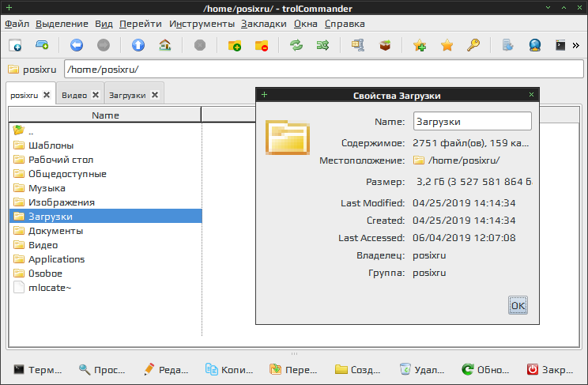The width and height of the screenshot is (588, 385).
Task: Expand the toolbar overflow chevron
Action: click(582, 45)
